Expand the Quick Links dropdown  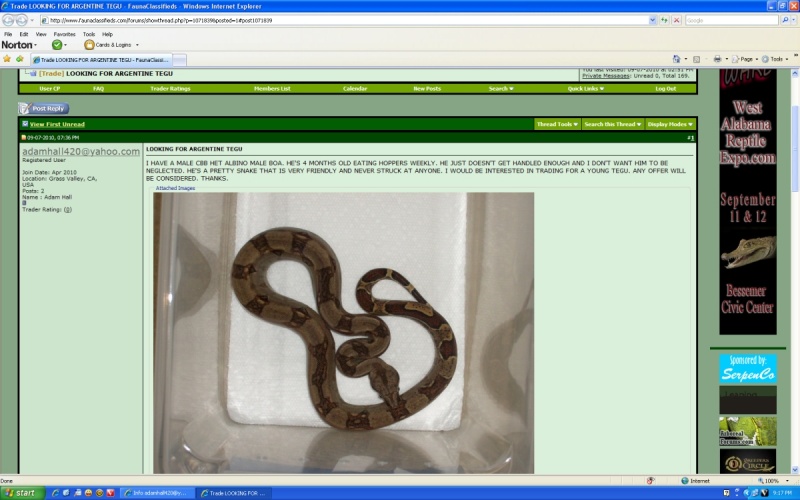[x=586, y=89]
